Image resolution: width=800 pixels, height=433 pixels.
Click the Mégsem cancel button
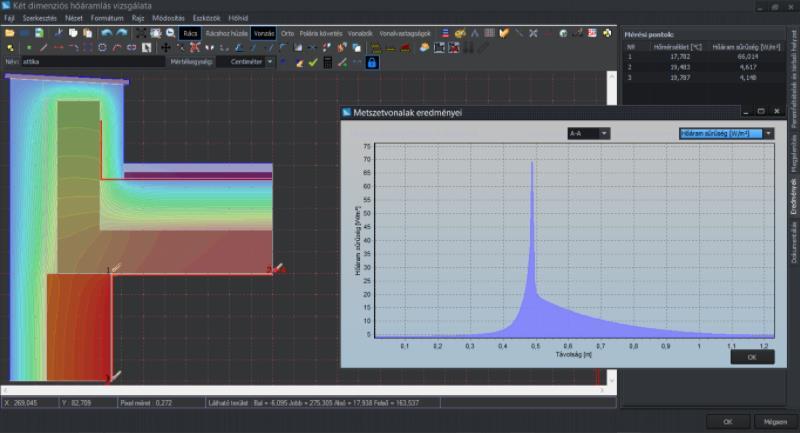tap(774, 422)
